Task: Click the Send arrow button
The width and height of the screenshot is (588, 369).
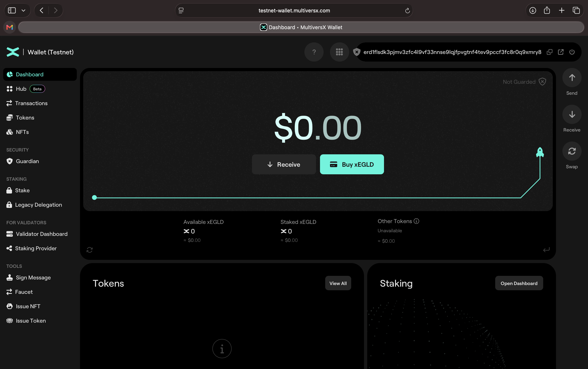Action: coord(572,78)
